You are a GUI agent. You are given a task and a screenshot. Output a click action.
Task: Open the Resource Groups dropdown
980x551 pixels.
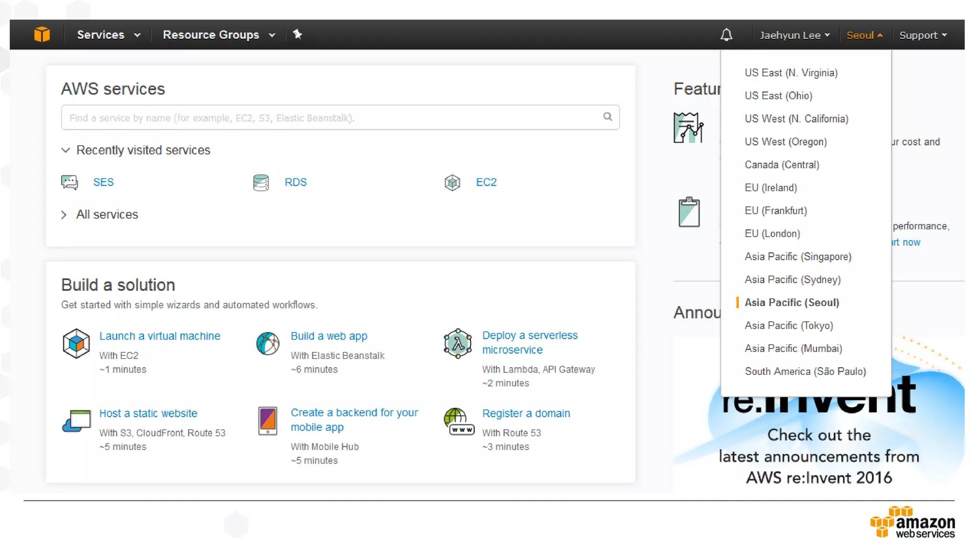tap(219, 35)
